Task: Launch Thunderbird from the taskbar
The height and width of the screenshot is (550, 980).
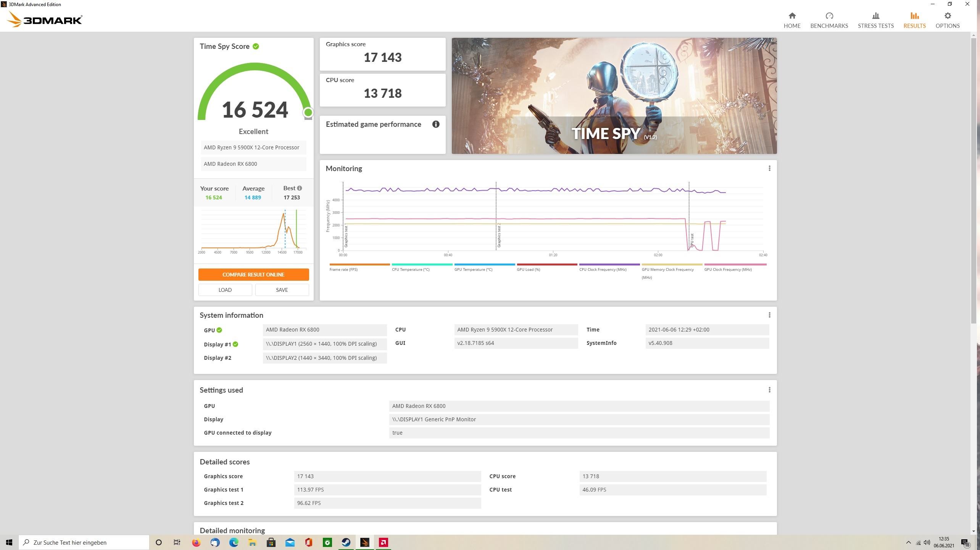Action: point(215,542)
